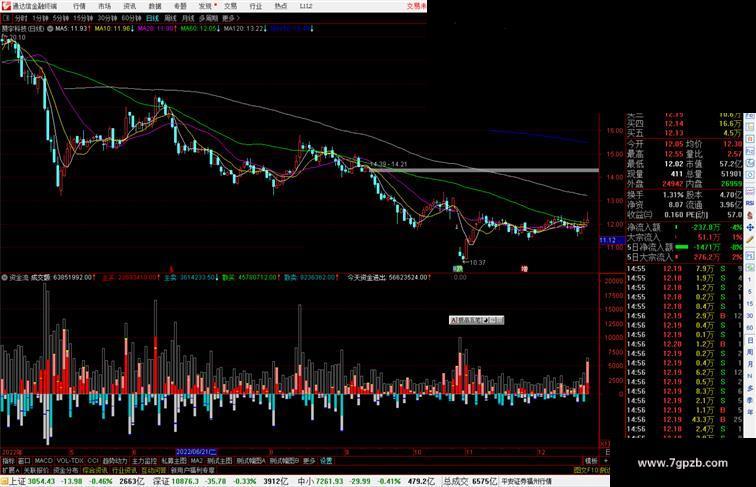Screen dimensions: 756x487
Task: Click the round settings icon beside stock name
Action: pyautogui.click(x=50, y=29)
